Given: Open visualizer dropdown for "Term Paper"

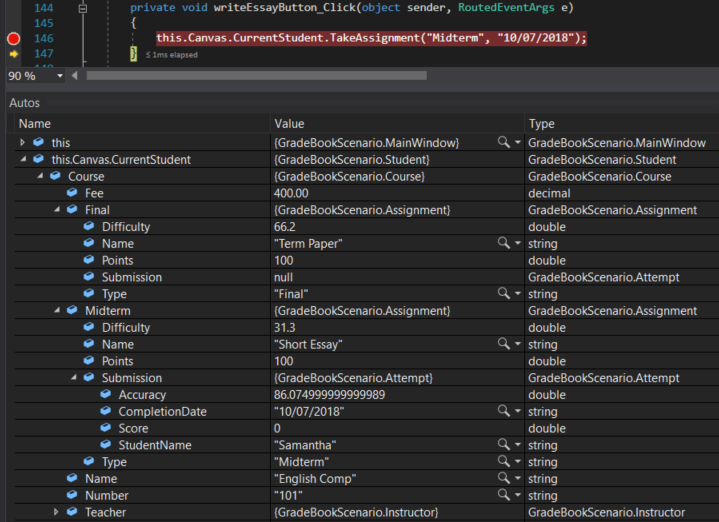Looking at the screenshot, I should click(x=518, y=244).
